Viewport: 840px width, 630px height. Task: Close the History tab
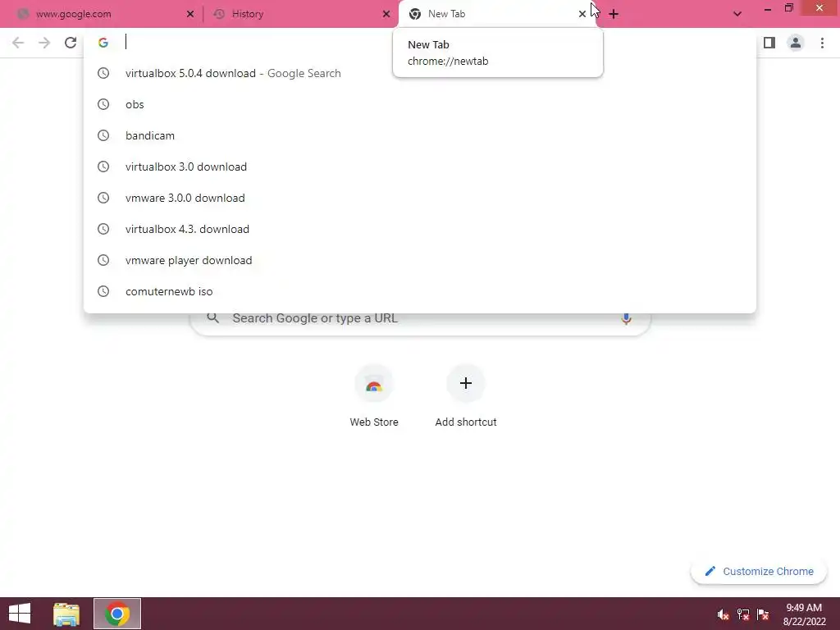click(386, 15)
